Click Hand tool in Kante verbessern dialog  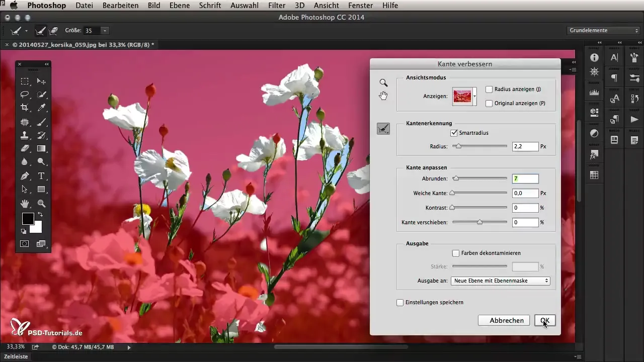click(x=383, y=96)
